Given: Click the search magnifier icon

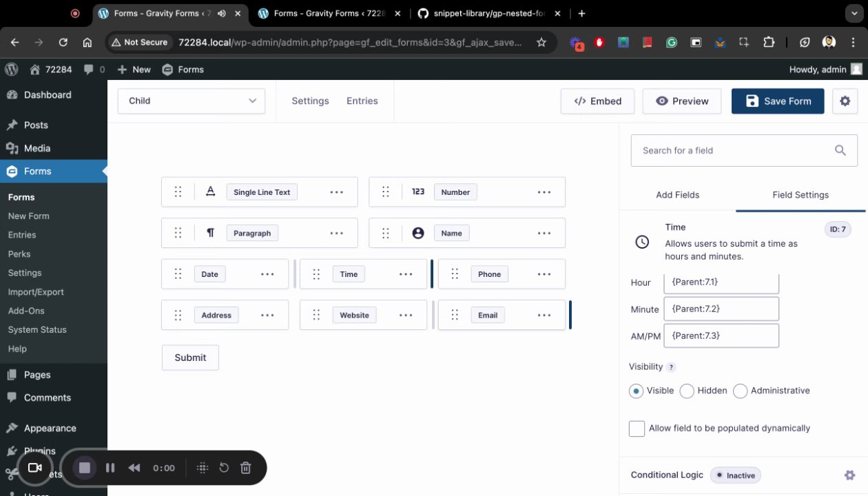Looking at the screenshot, I should pos(840,150).
